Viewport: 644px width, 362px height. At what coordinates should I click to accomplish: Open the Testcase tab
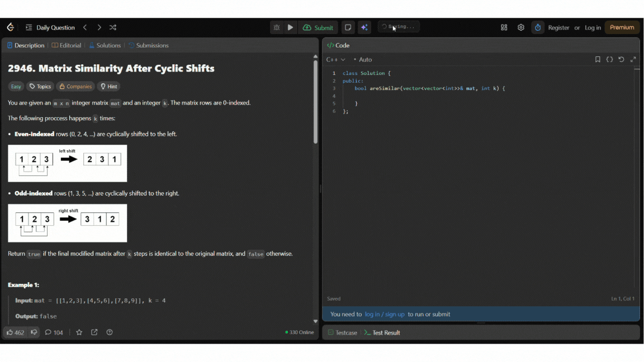pyautogui.click(x=342, y=332)
